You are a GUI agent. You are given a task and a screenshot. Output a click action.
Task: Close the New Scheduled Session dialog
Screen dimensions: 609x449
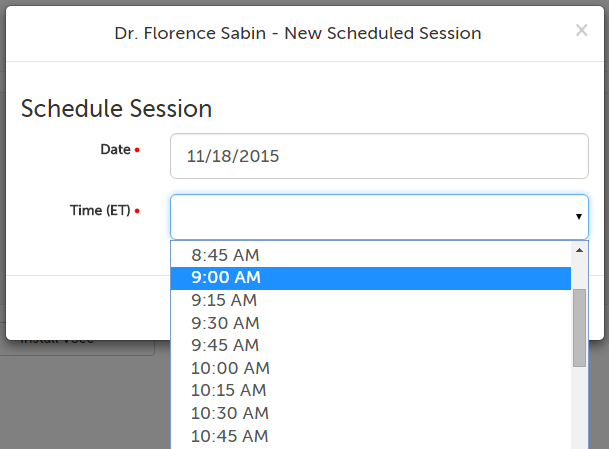(581, 31)
